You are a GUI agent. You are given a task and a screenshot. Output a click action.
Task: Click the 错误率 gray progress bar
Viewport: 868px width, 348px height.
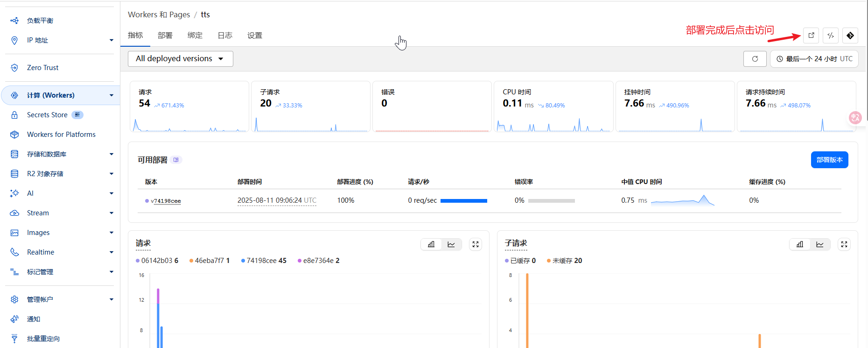[x=552, y=201]
